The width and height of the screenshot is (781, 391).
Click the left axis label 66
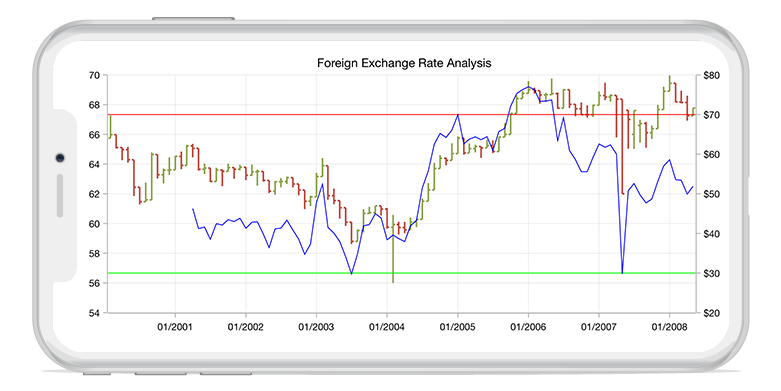(95, 134)
